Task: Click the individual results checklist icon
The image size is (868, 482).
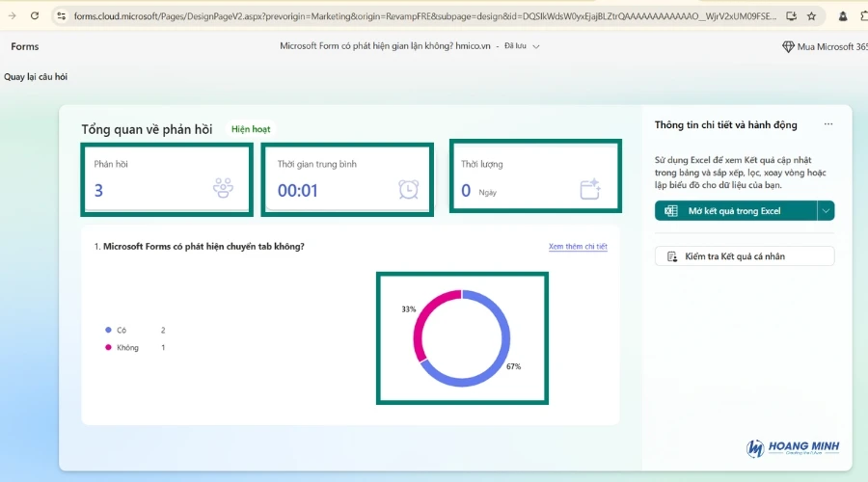Action: pyautogui.click(x=672, y=256)
